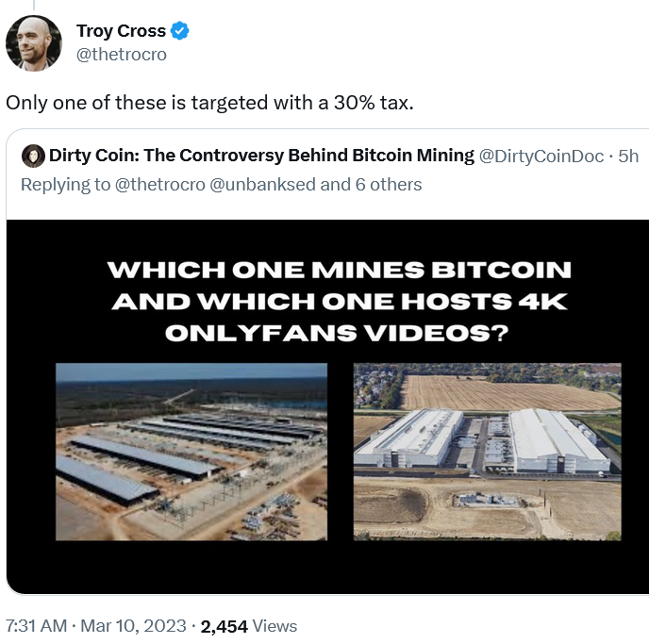The height and width of the screenshot is (644, 649).
Task: Click the "WHICH ONE MINES BITCOIN" headline
Action: pyautogui.click(x=339, y=270)
